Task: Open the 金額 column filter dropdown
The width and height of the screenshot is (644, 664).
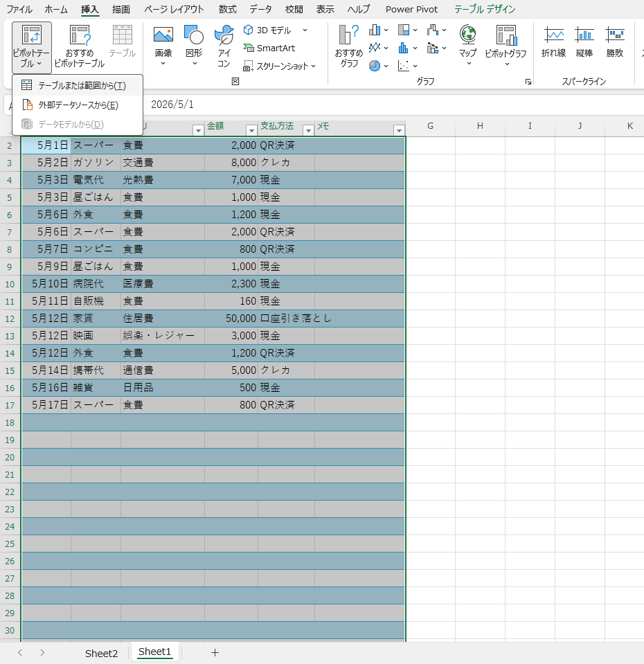Action: [x=251, y=130]
